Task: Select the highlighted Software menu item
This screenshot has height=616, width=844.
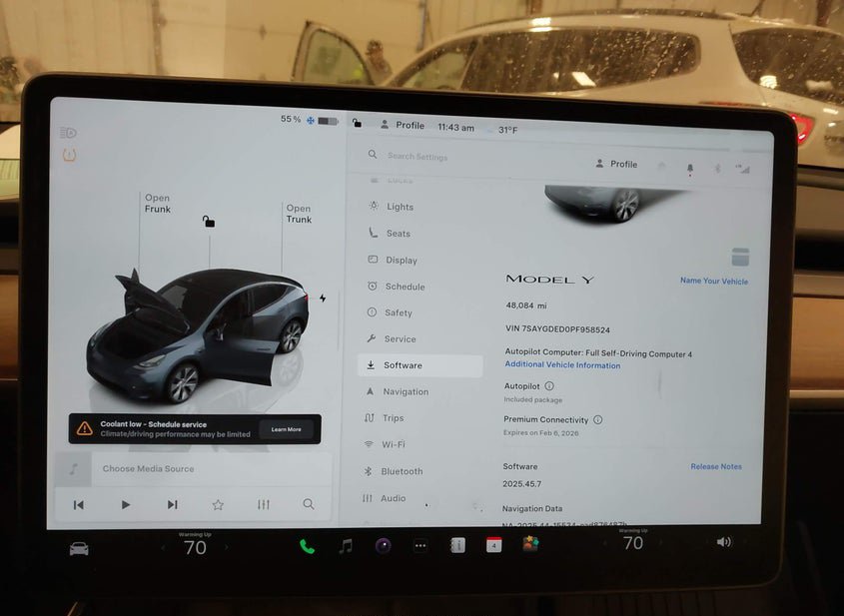Action: click(x=421, y=365)
